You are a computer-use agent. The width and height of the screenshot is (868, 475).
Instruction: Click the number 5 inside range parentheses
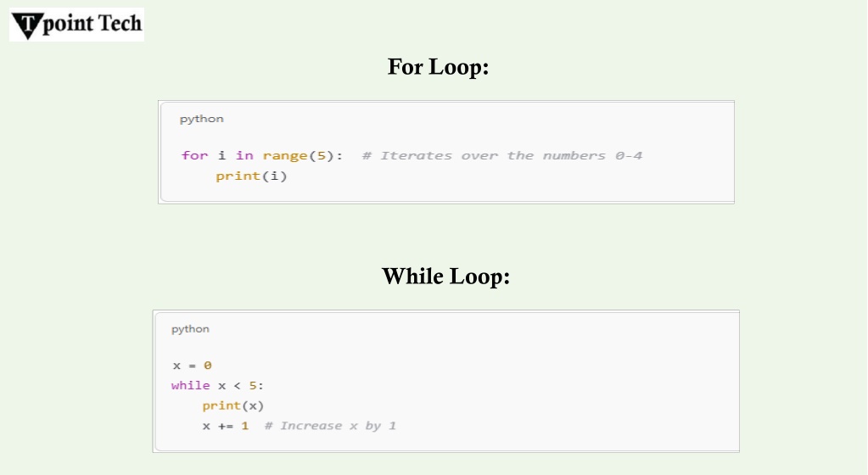321,155
